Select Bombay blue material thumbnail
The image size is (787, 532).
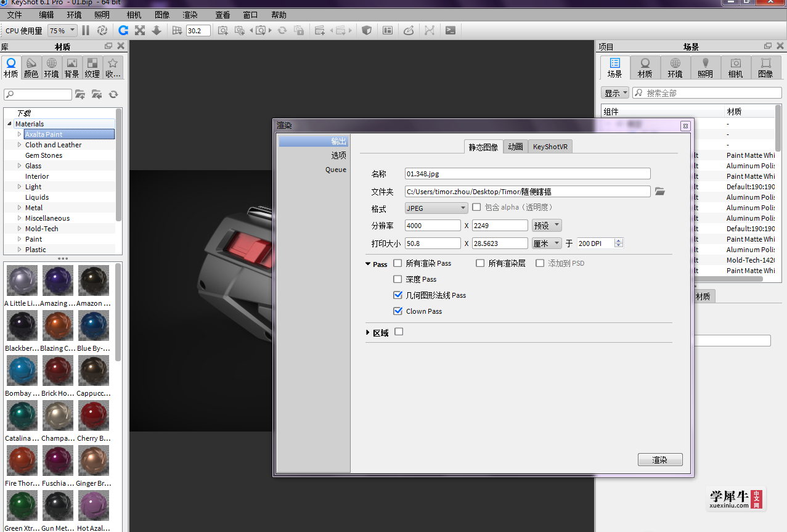tap(22, 370)
